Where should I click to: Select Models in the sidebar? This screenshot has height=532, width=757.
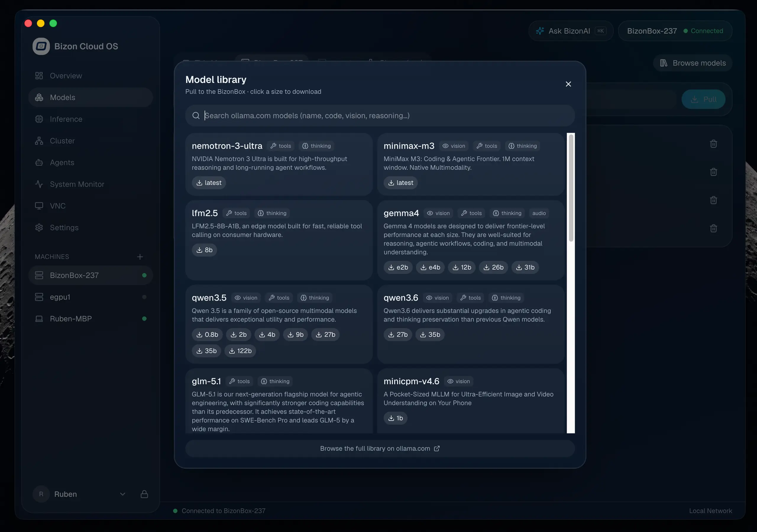pyautogui.click(x=90, y=98)
